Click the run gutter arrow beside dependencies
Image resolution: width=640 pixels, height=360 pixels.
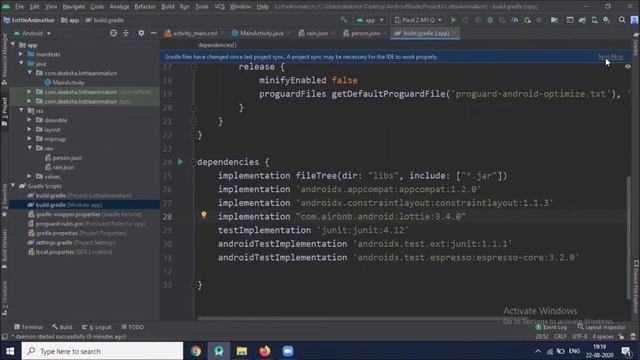click(180, 162)
